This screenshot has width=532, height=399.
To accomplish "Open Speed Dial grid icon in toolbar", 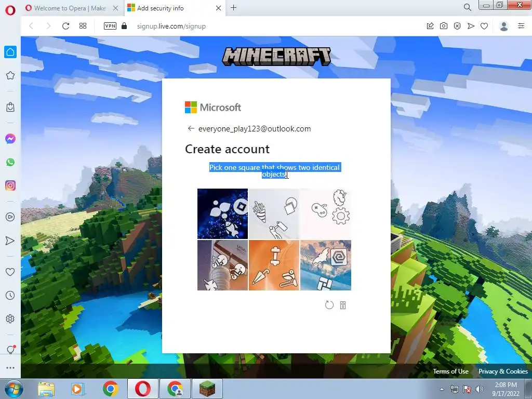I will (x=83, y=26).
